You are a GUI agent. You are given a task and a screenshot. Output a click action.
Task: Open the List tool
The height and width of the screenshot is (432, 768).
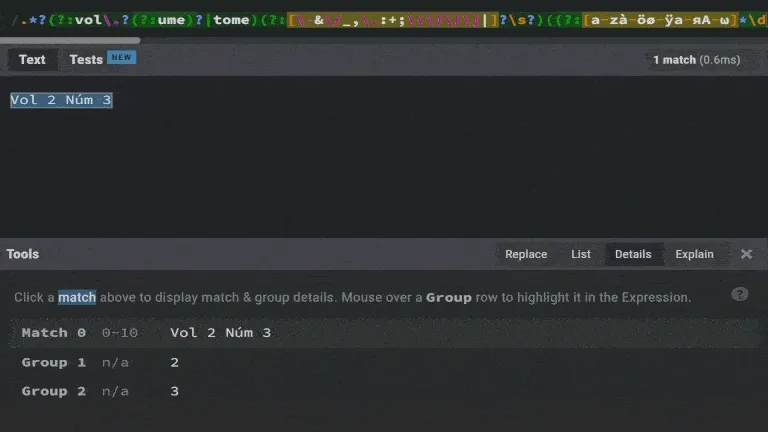tap(581, 254)
